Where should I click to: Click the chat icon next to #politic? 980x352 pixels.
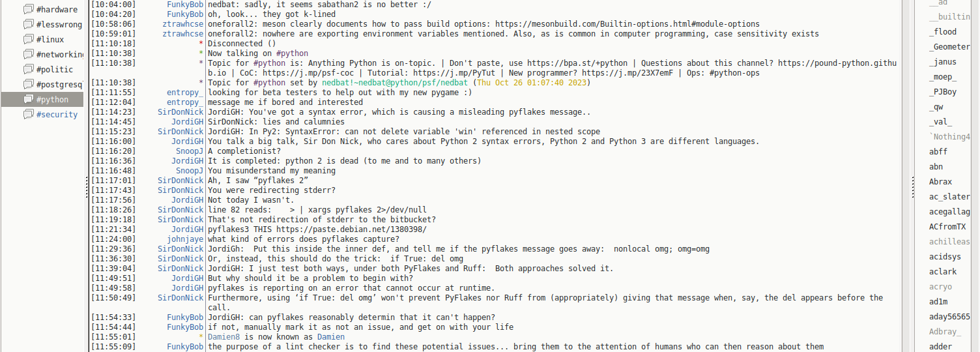pos(28,69)
